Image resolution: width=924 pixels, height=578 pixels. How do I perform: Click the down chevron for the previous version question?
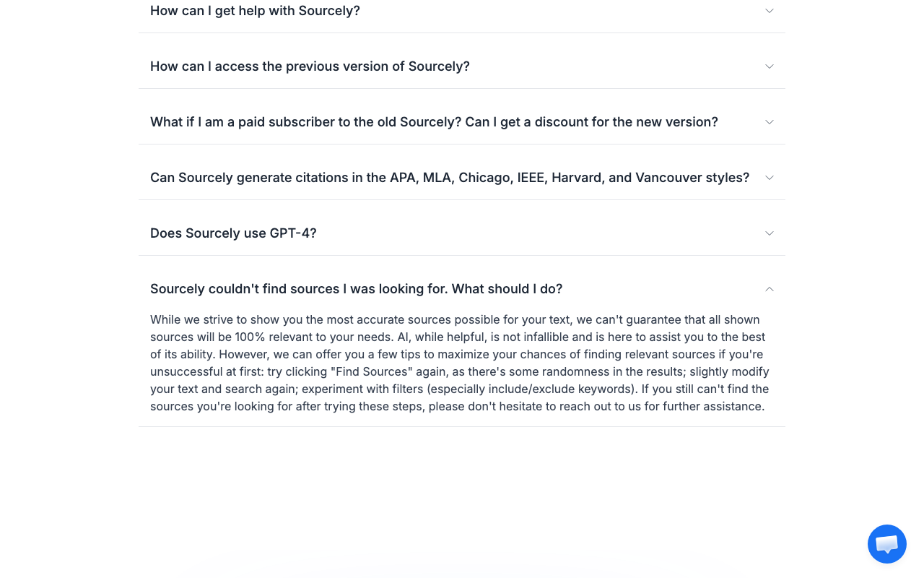[770, 66]
